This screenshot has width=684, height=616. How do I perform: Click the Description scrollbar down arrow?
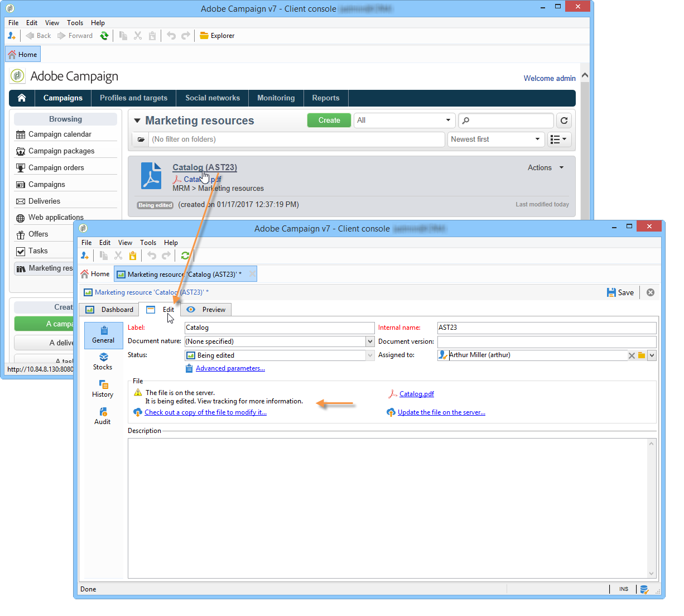pos(651,574)
